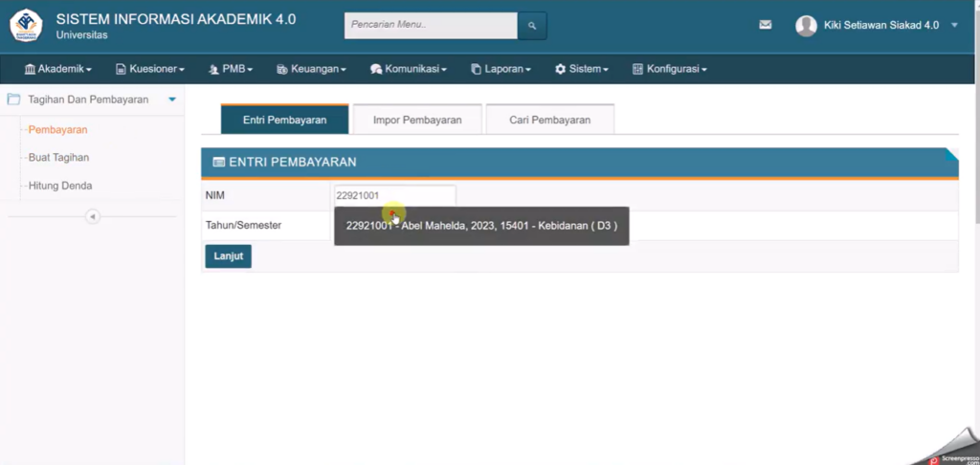Open the user account dropdown arrow
Screen dimensions: 980x465
point(954,26)
